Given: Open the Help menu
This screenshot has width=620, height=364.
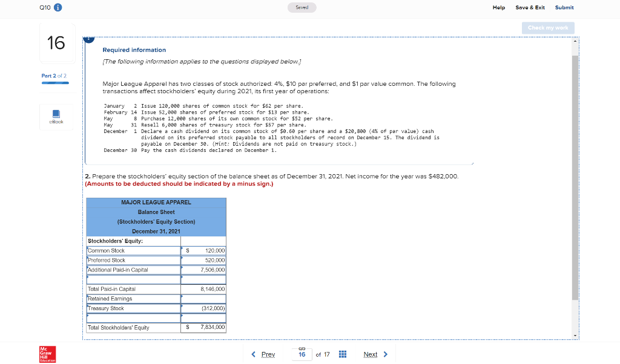Looking at the screenshot, I should [x=499, y=7].
